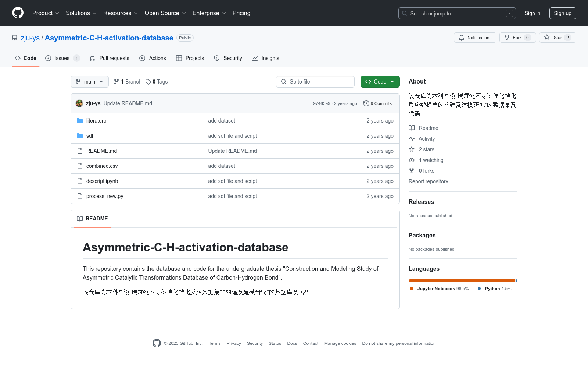Click Report repository link

coord(428,181)
